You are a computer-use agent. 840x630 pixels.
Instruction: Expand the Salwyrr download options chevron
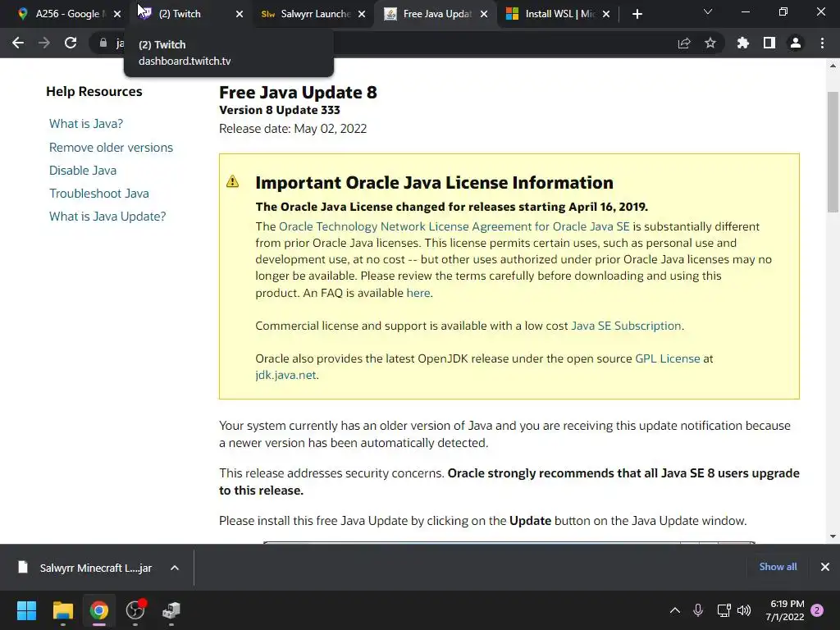click(x=175, y=568)
